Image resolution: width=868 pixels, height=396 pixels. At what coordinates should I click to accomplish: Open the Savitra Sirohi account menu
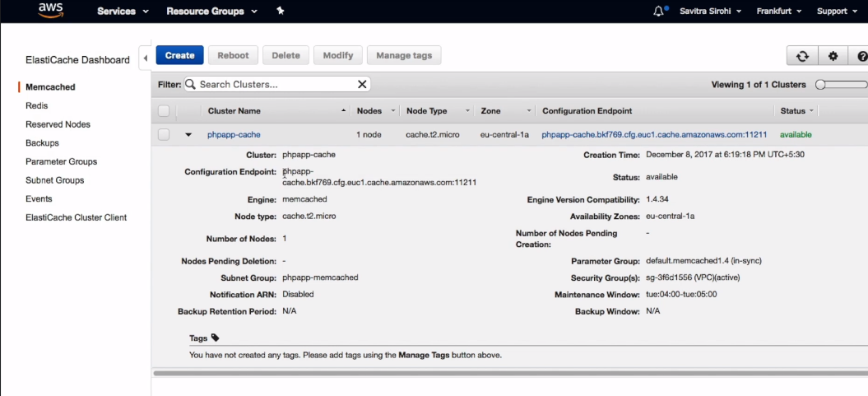coord(710,11)
